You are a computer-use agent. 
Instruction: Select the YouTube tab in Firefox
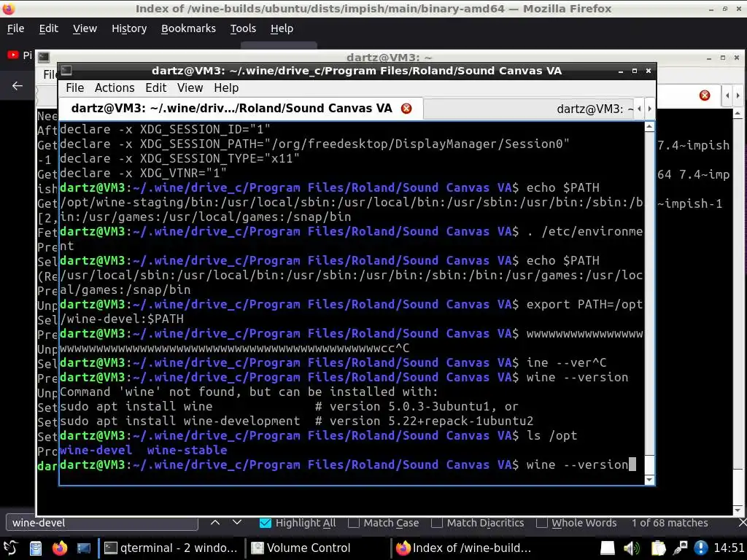[19, 55]
